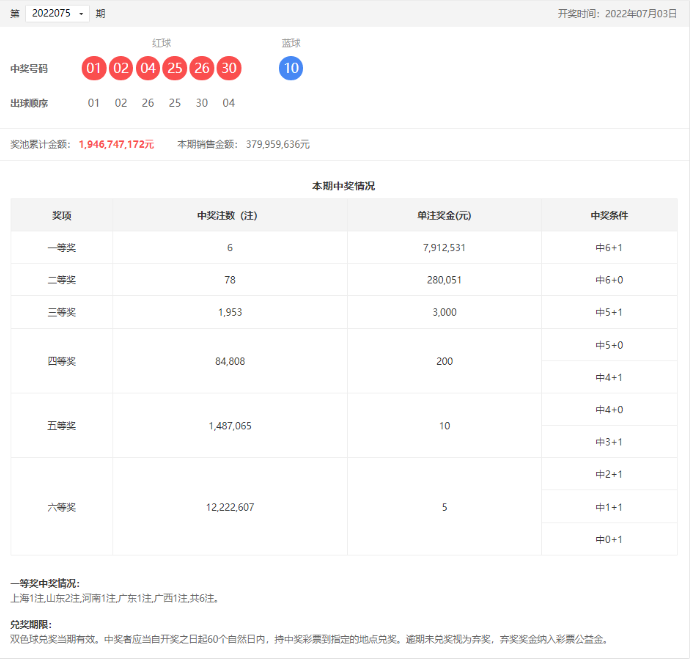Click the 五等奖 row label
690x659 pixels.
tap(62, 426)
